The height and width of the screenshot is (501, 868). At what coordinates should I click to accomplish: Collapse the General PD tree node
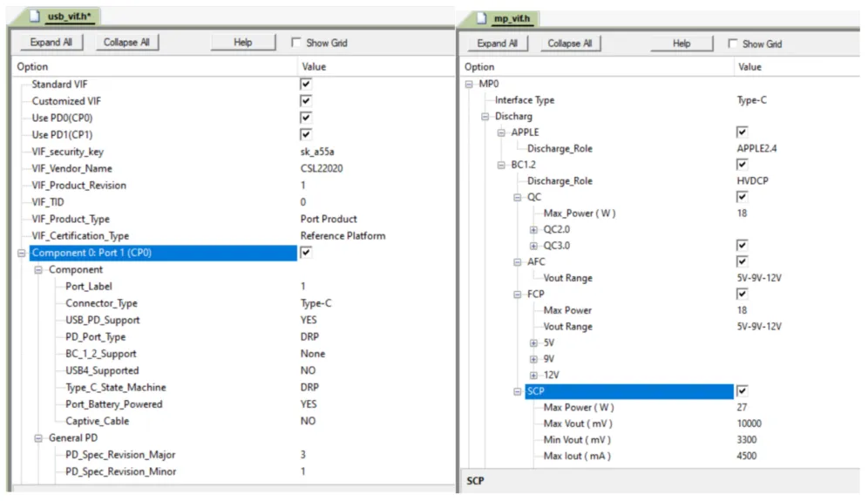38,438
